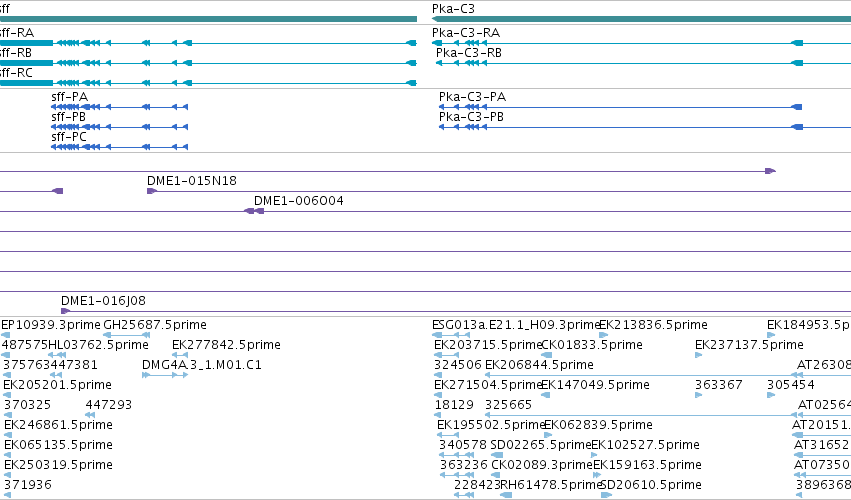The width and height of the screenshot is (851, 500).
Task: Click the RH61478.5prime EST label
Action: point(551,484)
